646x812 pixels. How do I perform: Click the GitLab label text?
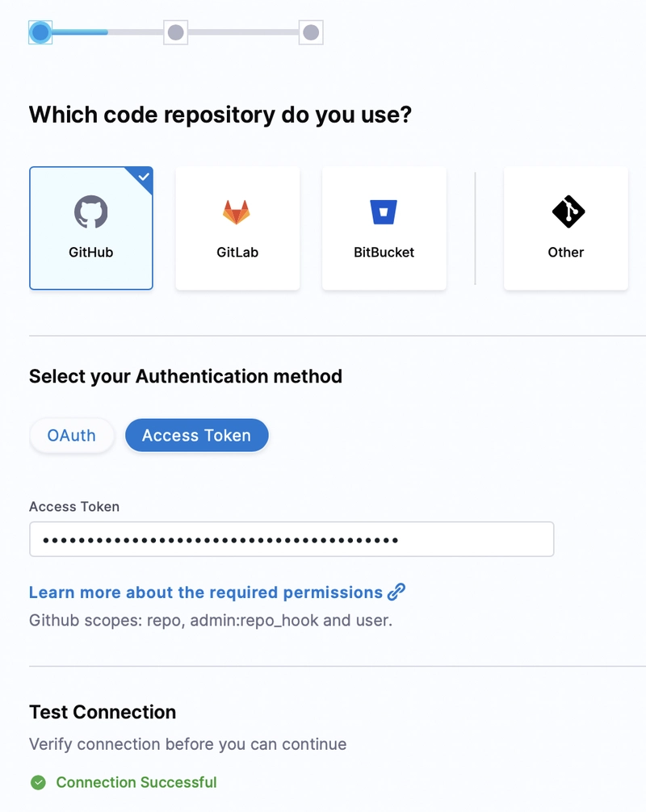[x=237, y=252]
